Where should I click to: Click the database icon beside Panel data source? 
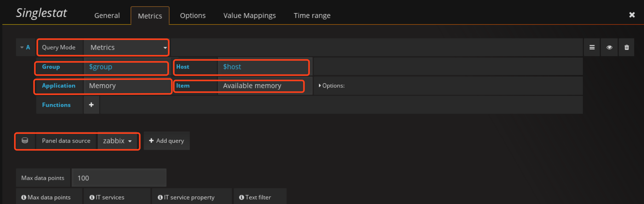[25, 141]
